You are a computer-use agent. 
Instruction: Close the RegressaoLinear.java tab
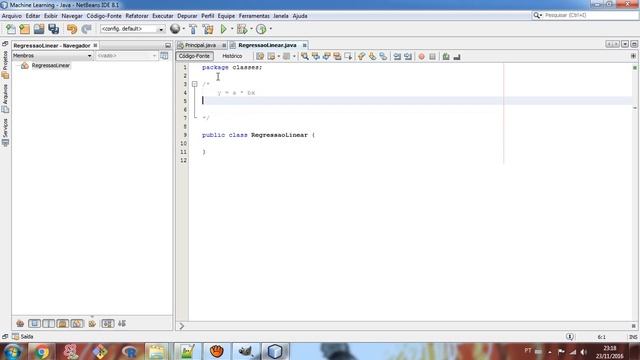[x=304, y=45]
